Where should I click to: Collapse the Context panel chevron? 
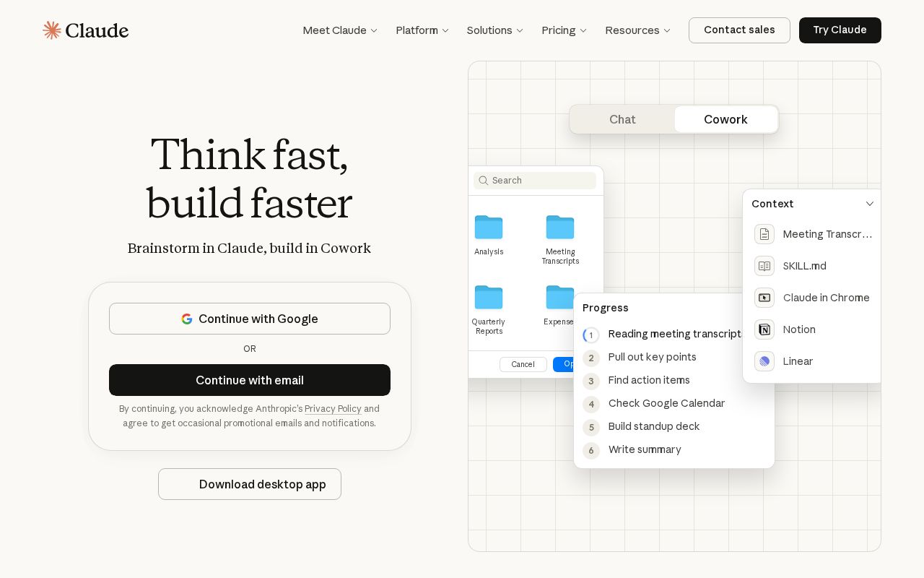click(x=870, y=204)
